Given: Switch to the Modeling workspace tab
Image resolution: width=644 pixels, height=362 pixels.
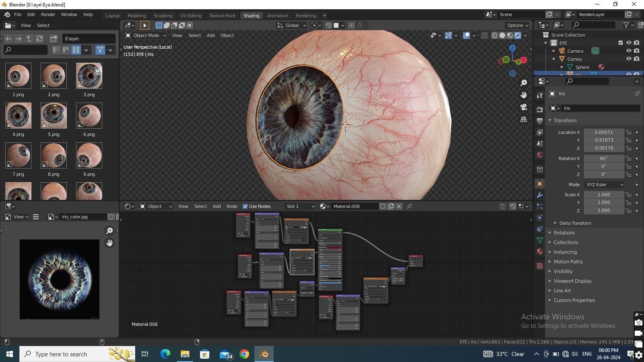Looking at the screenshot, I should 136,16.
